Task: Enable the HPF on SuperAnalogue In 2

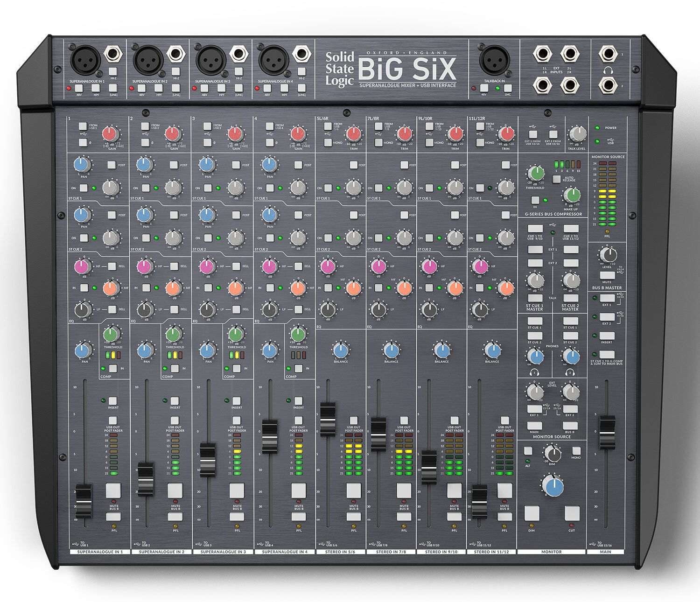Action: (x=158, y=89)
